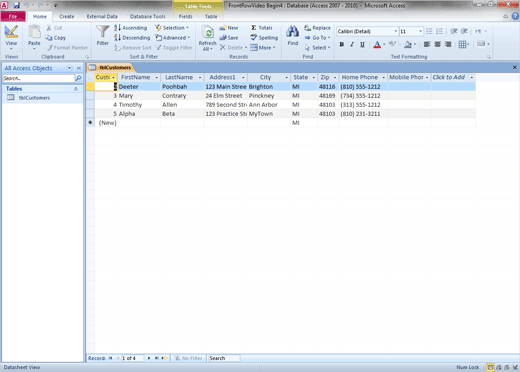Click Toggle Filter

174,48
